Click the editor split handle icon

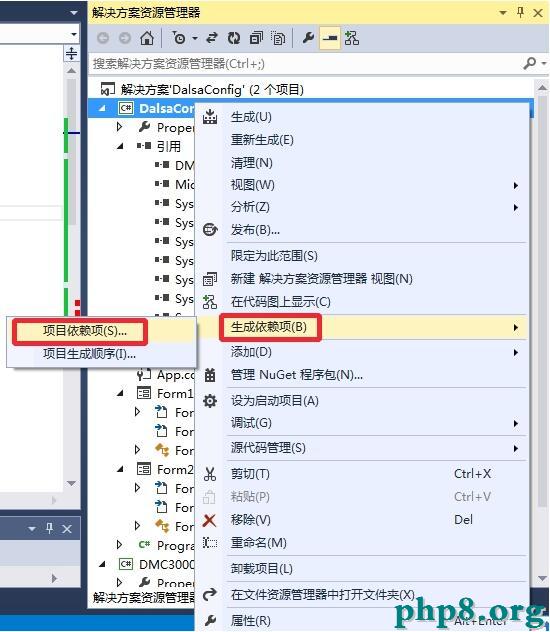(x=71, y=53)
